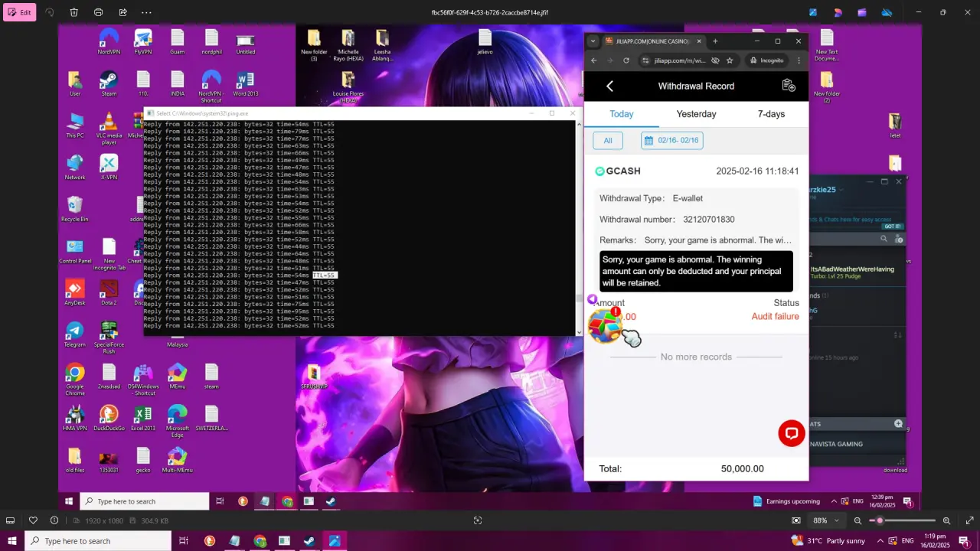The width and height of the screenshot is (980, 551).
Task: Open the Chrome tab search dropdown
Action: coord(593,41)
